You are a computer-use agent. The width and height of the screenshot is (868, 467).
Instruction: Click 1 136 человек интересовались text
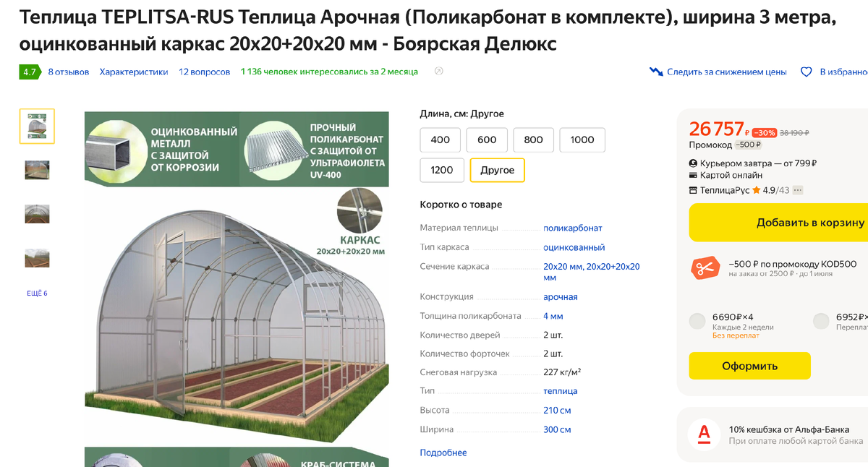(329, 72)
